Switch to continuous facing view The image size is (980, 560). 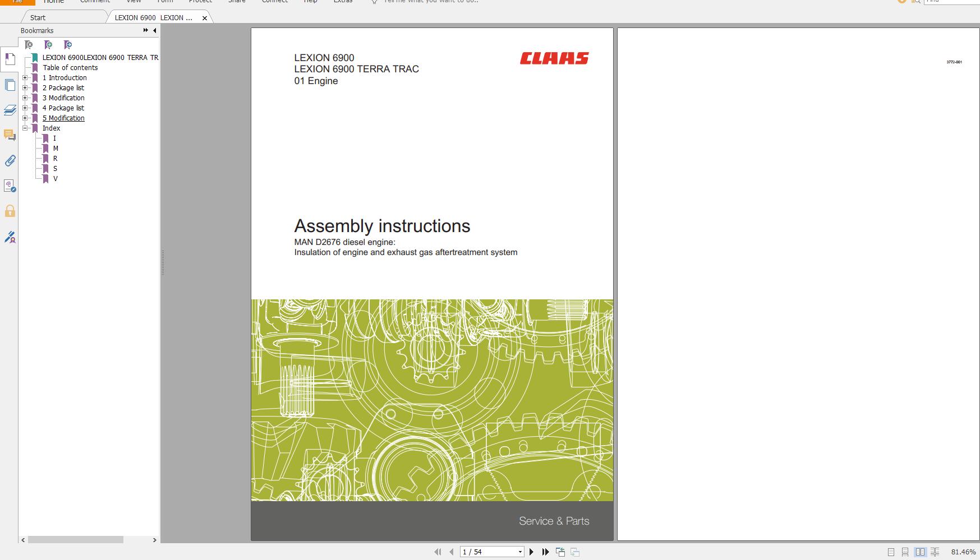934,552
